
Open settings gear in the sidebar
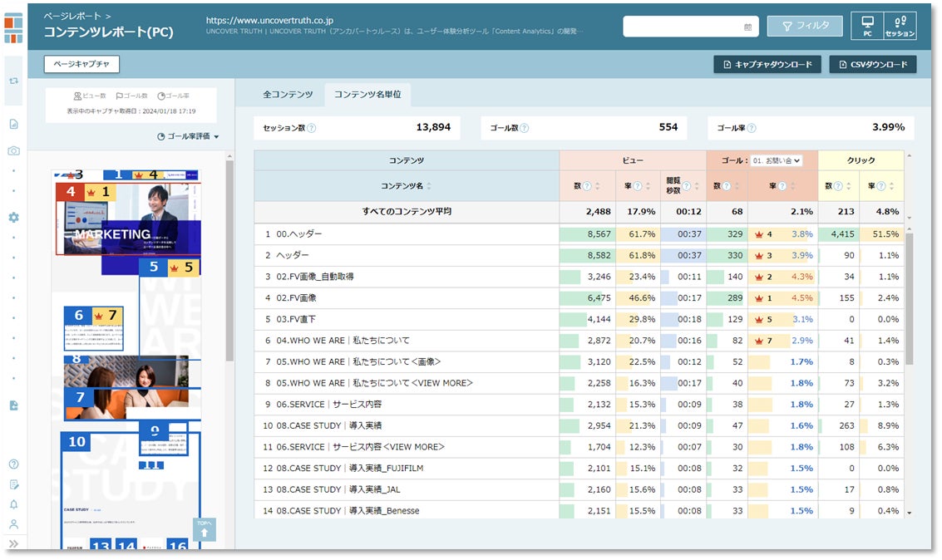(x=13, y=217)
